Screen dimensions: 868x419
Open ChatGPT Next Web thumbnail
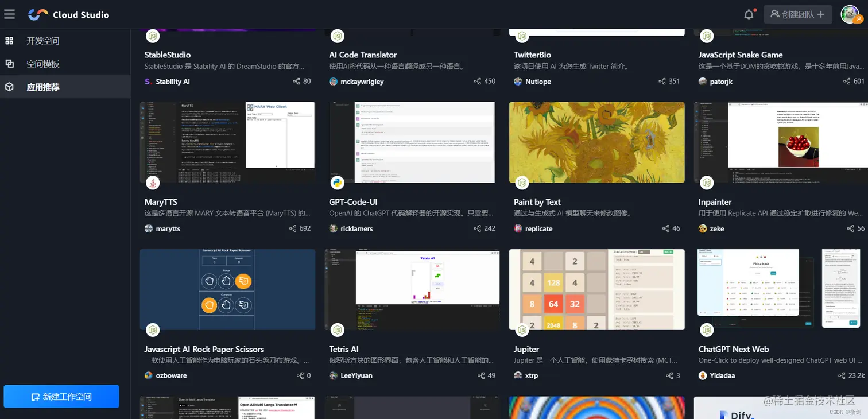click(781, 289)
